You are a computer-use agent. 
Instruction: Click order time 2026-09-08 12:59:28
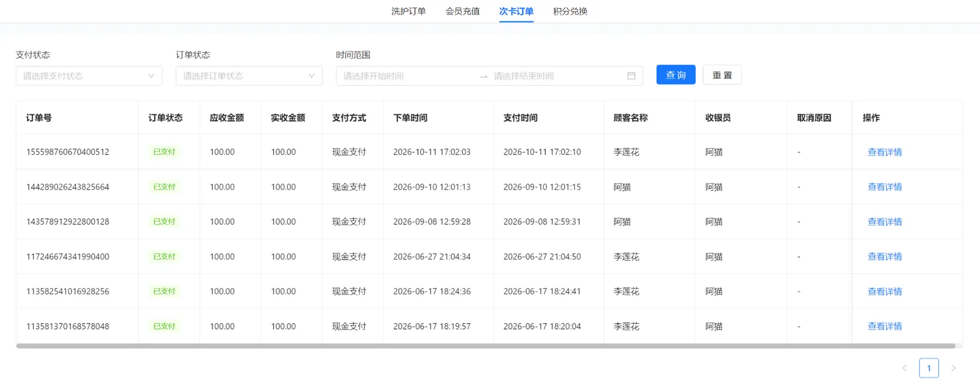pos(432,222)
